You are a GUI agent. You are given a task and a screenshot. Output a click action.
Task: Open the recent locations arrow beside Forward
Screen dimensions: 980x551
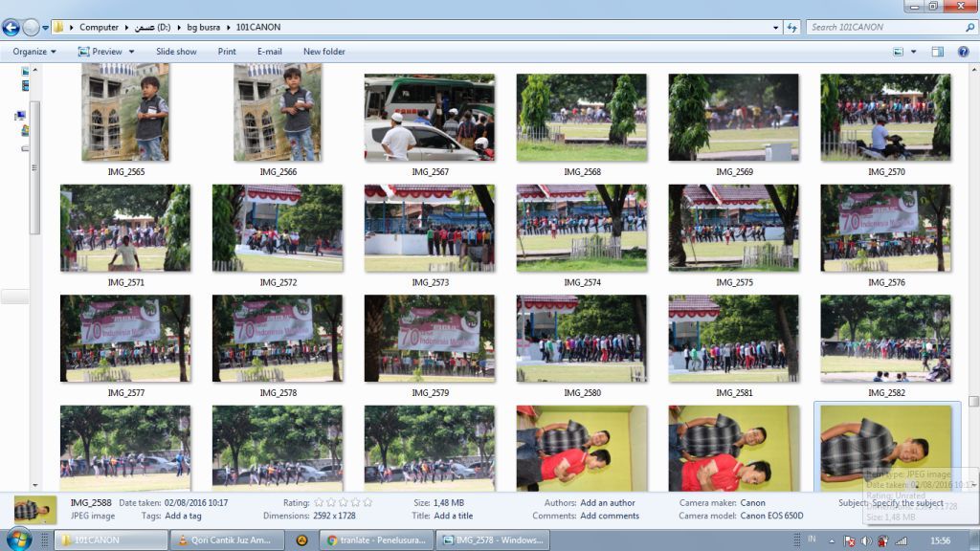(45, 28)
